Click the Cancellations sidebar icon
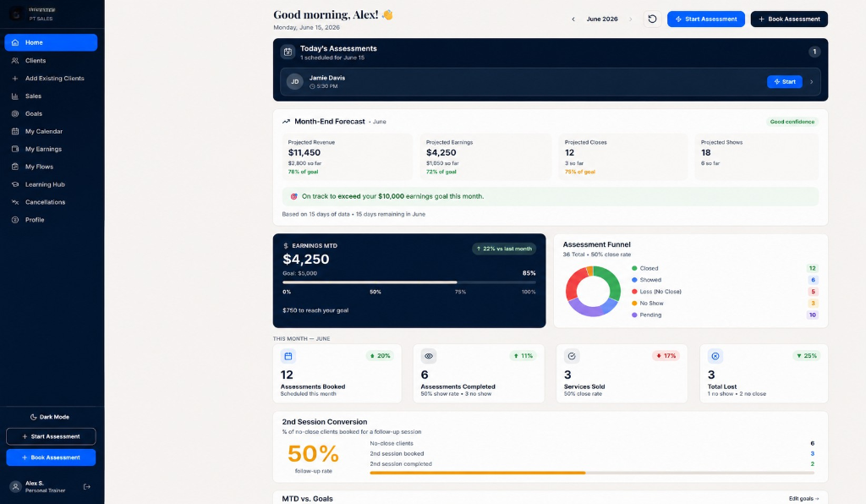The width and height of the screenshot is (866, 504). 15,202
